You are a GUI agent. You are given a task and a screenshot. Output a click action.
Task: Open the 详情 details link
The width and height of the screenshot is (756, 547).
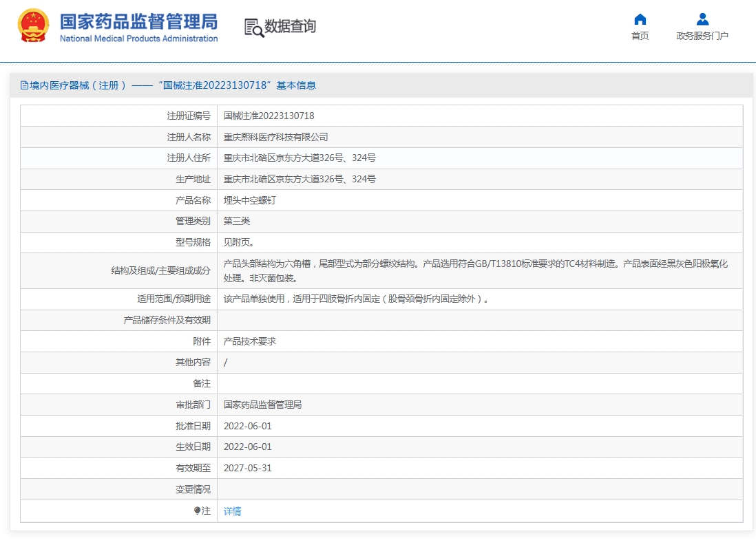point(233,511)
